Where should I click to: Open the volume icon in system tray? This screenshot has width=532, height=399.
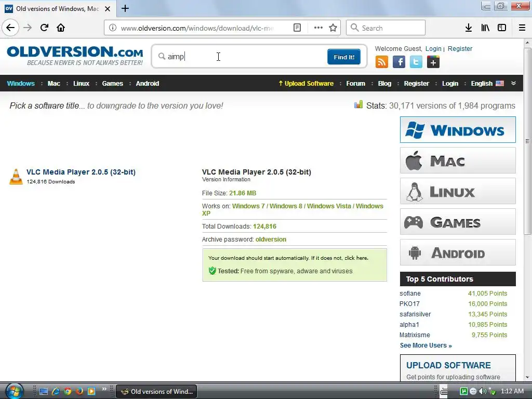click(x=483, y=391)
